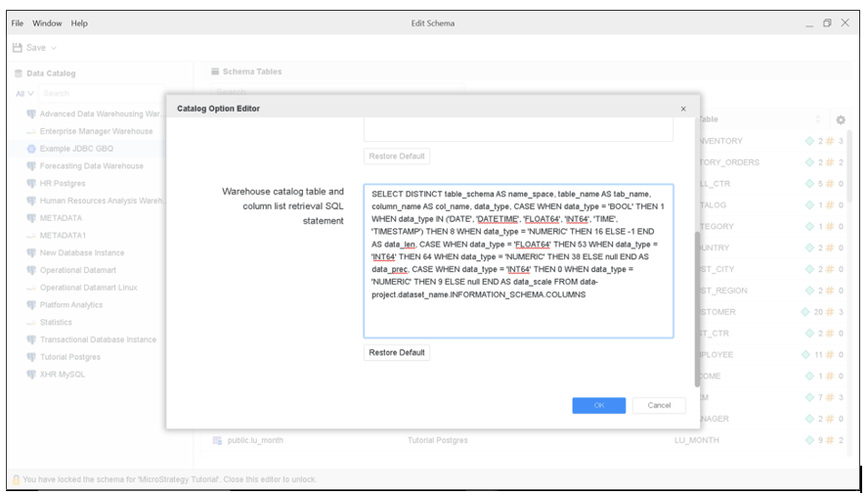Select Human Resources Analysis Warehouse icon
Screen dimensions: 868x495
point(31,201)
